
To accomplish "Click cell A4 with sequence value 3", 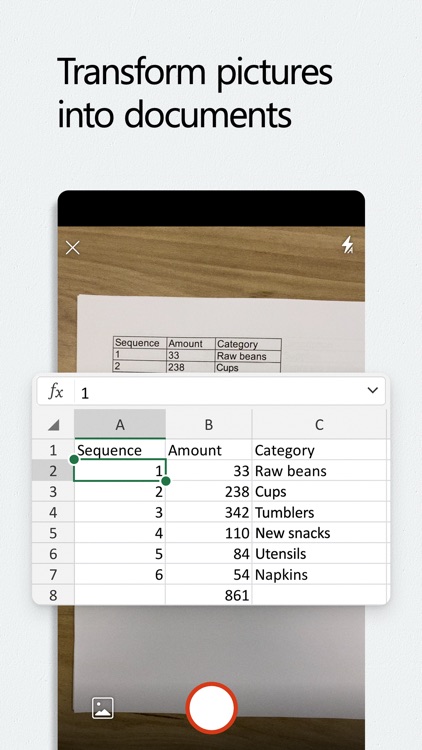I will [x=120, y=512].
